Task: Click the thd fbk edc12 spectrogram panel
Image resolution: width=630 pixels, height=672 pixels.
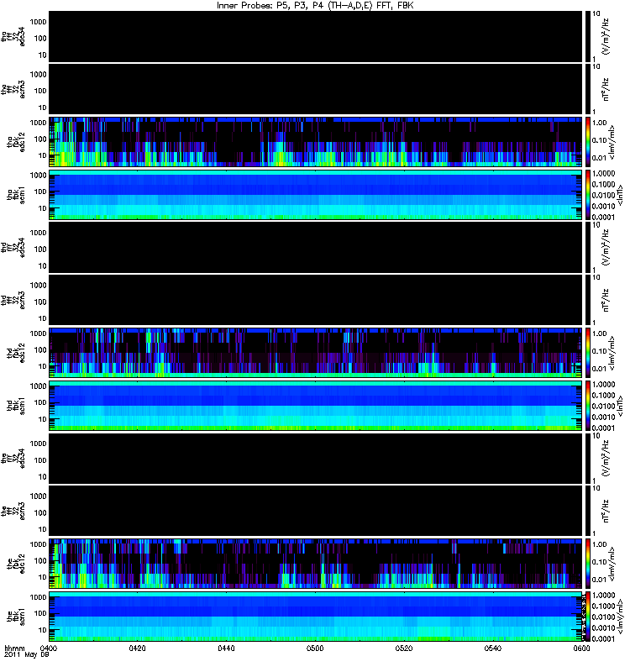Action: tap(316, 353)
